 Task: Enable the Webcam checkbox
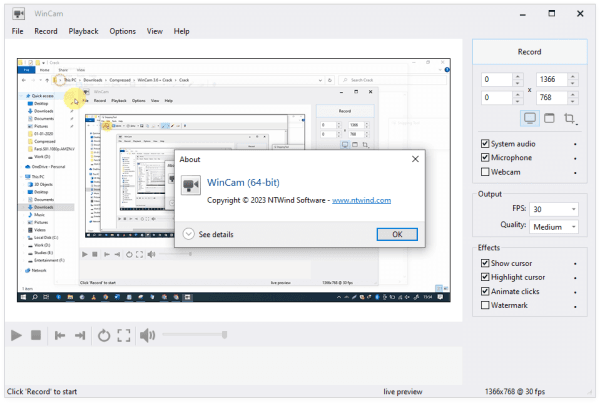click(485, 172)
